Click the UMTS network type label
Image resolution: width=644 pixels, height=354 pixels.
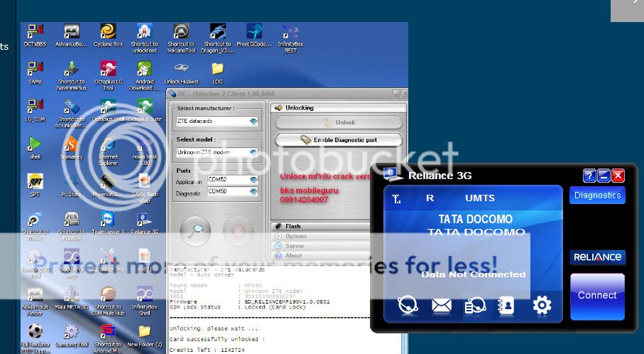[480, 198]
